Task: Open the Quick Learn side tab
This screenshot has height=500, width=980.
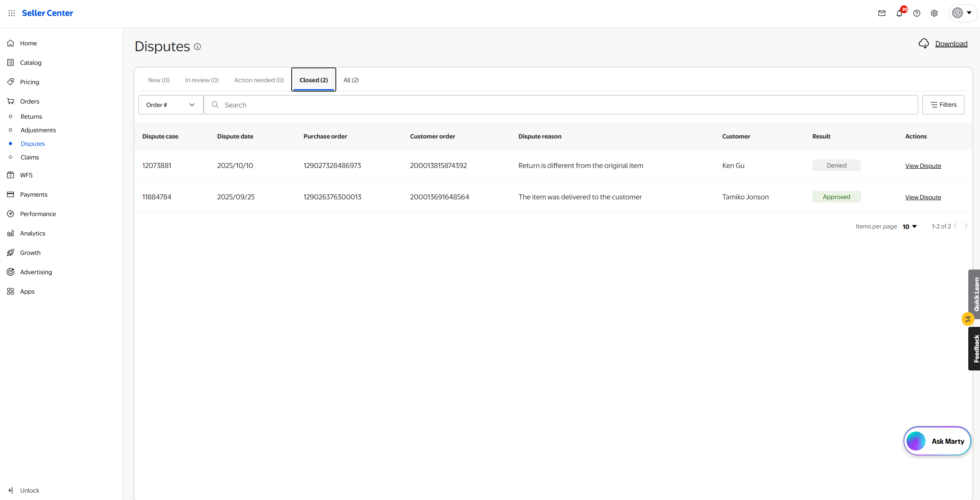Action: [x=975, y=294]
